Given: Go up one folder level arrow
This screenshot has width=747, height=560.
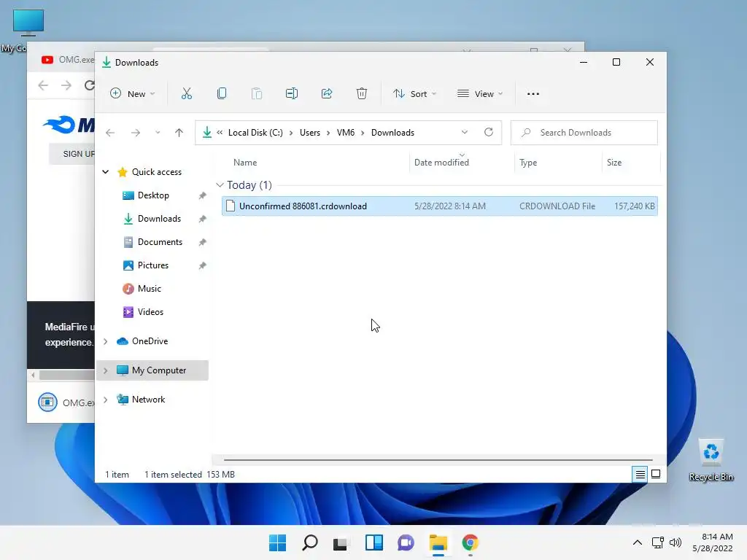Looking at the screenshot, I should pos(179,133).
